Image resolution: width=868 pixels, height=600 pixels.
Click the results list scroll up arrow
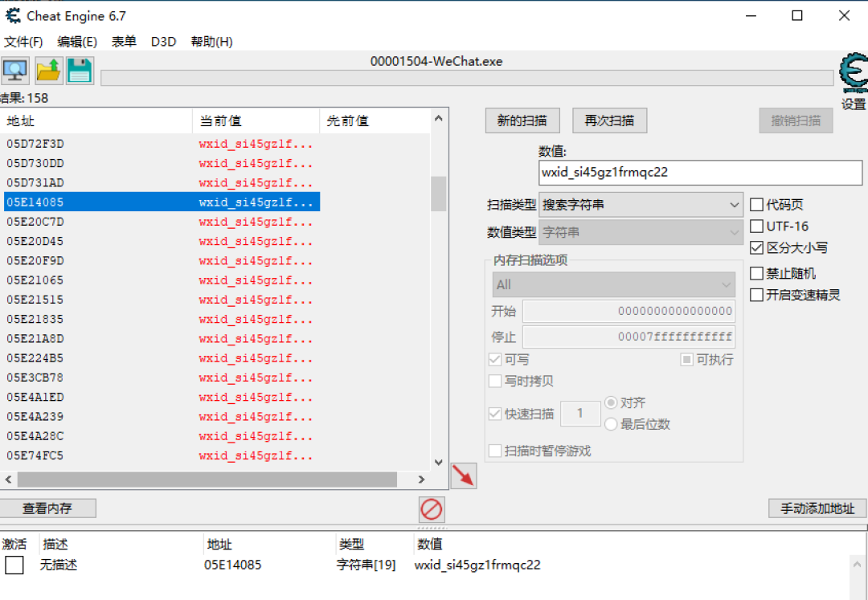pos(439,118)
